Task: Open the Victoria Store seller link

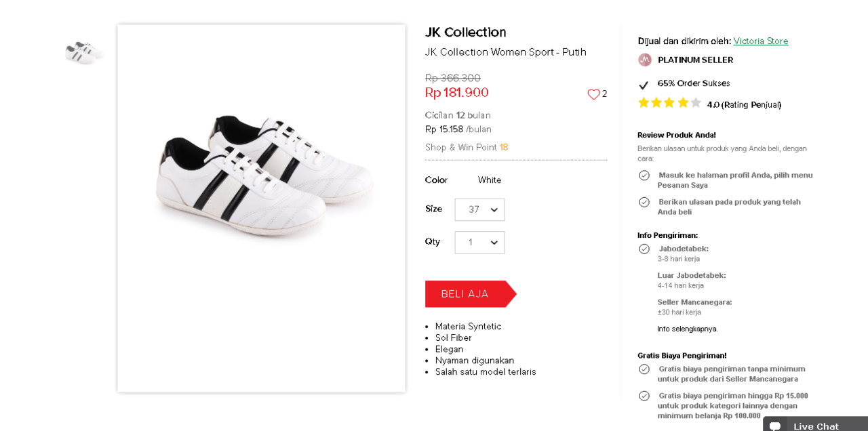Action: 760,41
